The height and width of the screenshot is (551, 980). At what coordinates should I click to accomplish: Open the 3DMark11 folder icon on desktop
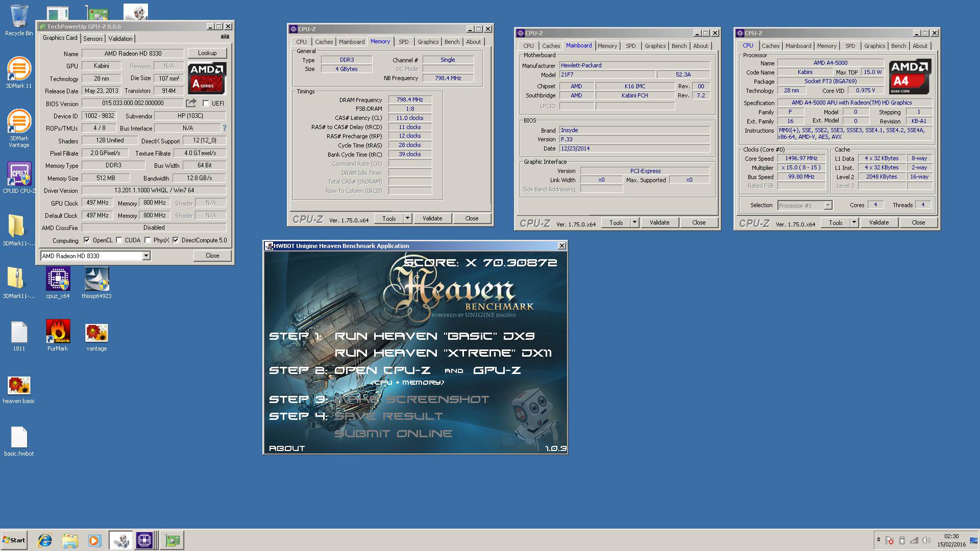(x=19, y=230)
